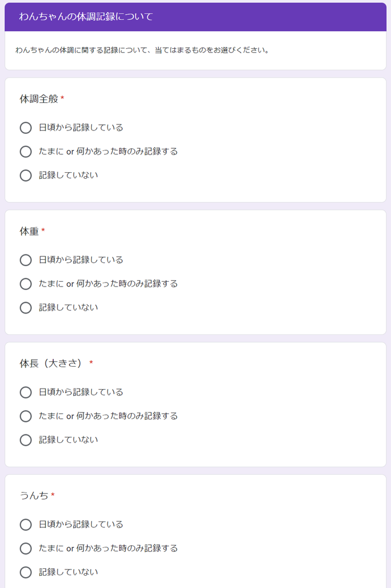Screen dimensions: 391x588
Task: Click the red required asterisk beside うんち
Action: coord(53,495)
